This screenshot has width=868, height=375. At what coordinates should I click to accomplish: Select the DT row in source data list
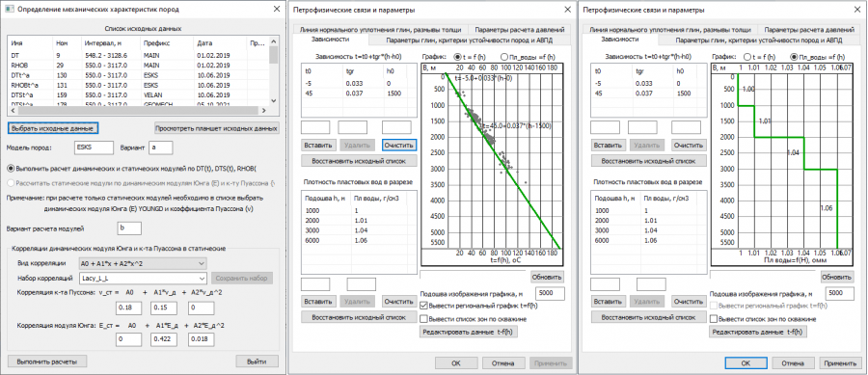pyautogui.click(x=138, y=55)
